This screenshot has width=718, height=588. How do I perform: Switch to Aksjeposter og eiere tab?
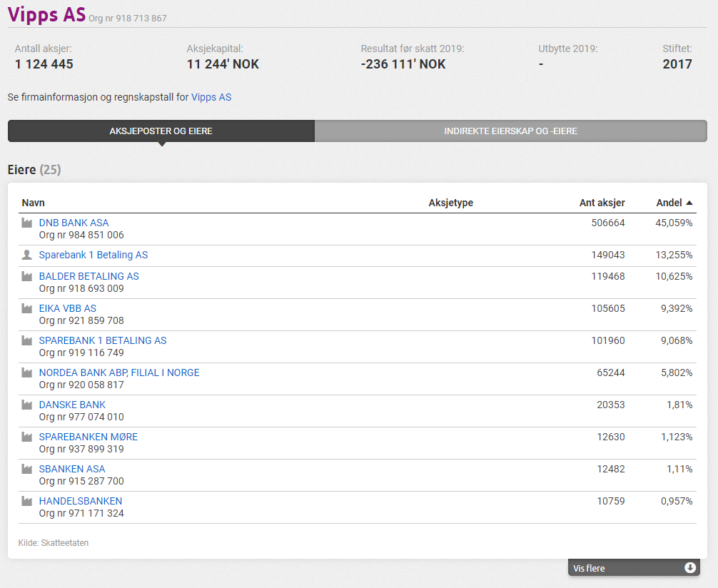point(161,131)
